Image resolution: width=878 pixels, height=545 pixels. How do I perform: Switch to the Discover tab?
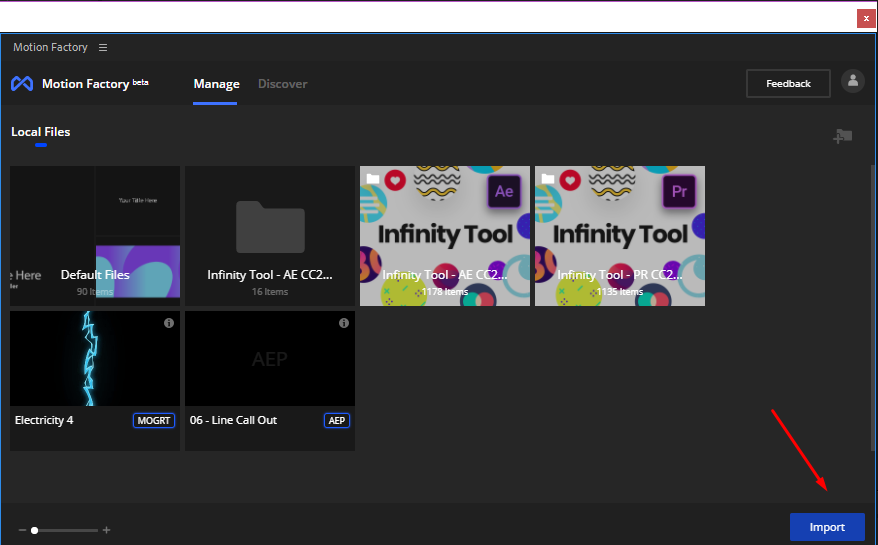click(283, 84)
